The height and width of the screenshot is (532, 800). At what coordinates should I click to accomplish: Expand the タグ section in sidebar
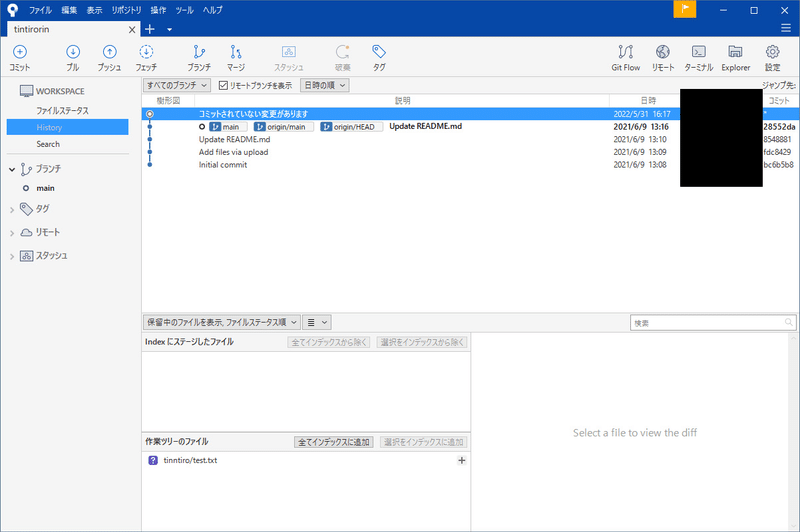(12, 209)
